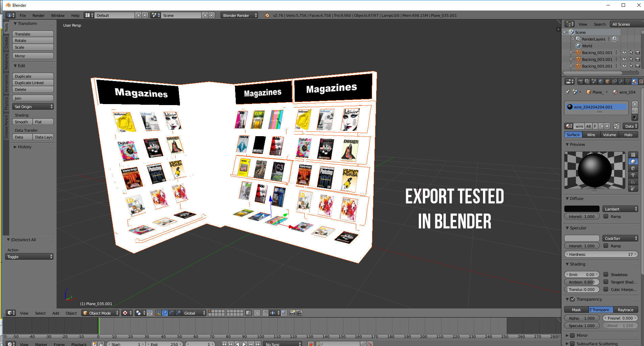644x346 pixels.
Task: Click the Blender logo in info header
Action: [267, 15]
